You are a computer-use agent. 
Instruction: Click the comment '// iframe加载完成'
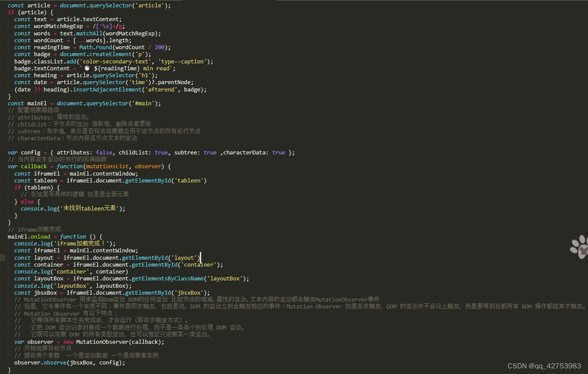point(34,229)
